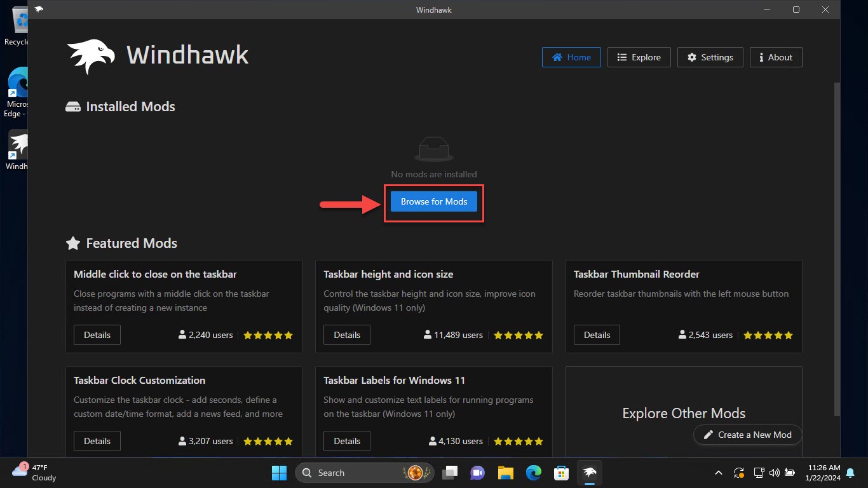The height and width of the screenshot is (488, 868).
Task: Open Details for Taskbar Labels for Windows 11
Action: pos(347,441)
